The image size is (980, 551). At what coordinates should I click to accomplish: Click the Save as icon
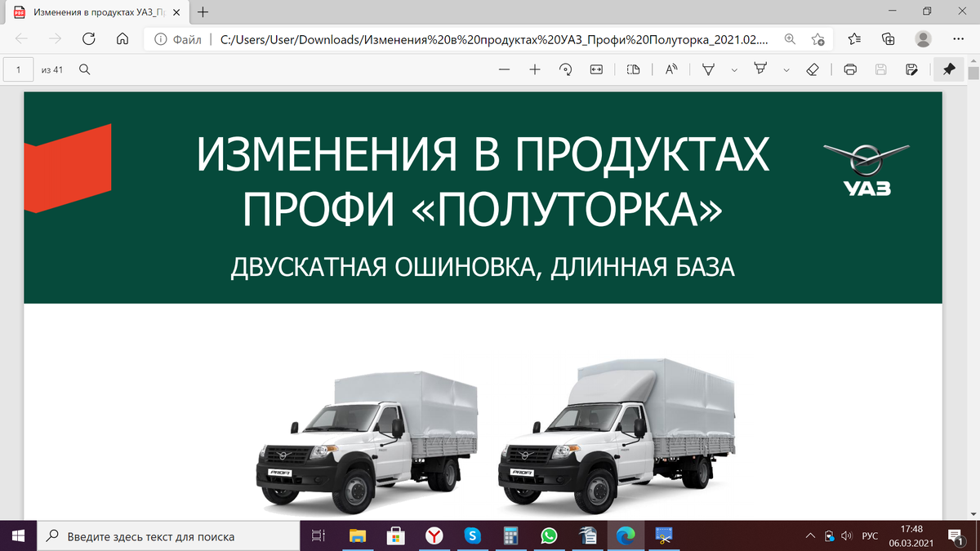[911, 70]
